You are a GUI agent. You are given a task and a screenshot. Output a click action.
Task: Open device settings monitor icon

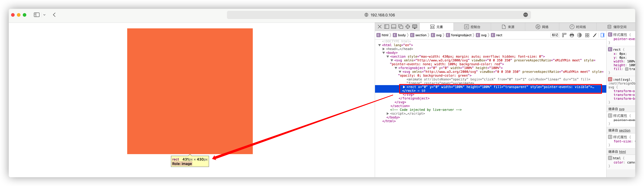tap(415, 27)
